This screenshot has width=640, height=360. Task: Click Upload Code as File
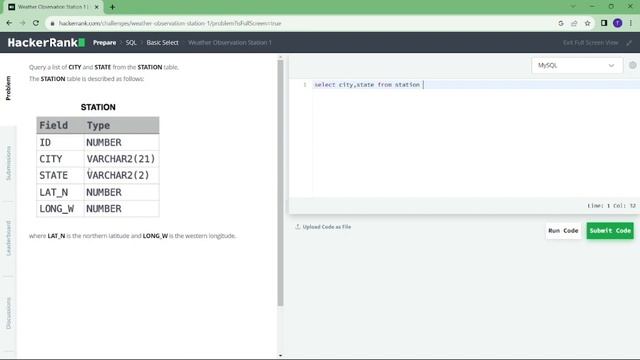(x=323, y=227)
